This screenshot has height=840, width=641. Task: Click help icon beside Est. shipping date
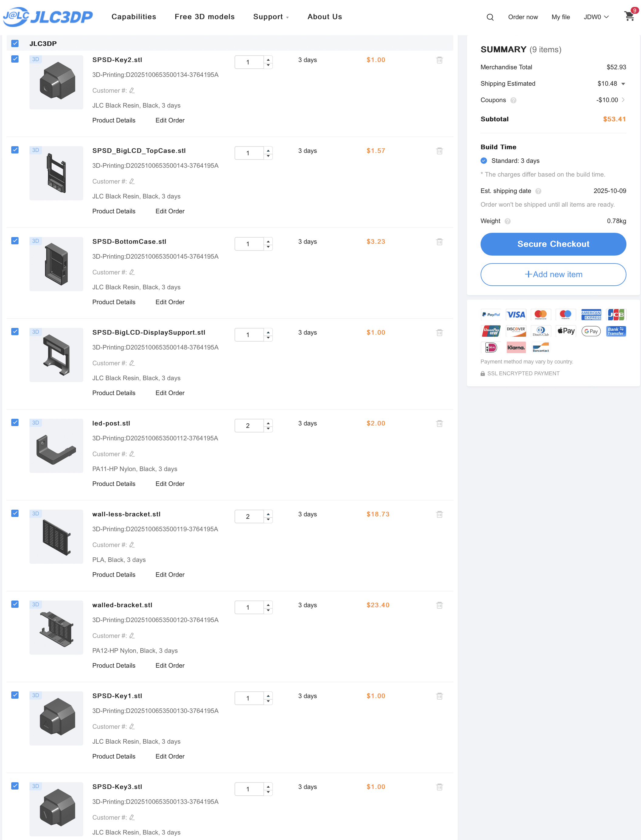tap(538, 191)
